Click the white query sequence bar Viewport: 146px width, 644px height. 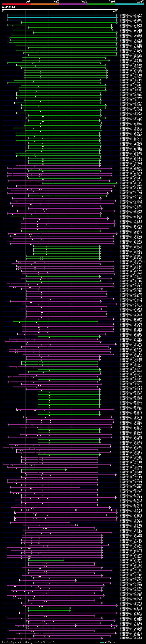click(x=60, y=10)
